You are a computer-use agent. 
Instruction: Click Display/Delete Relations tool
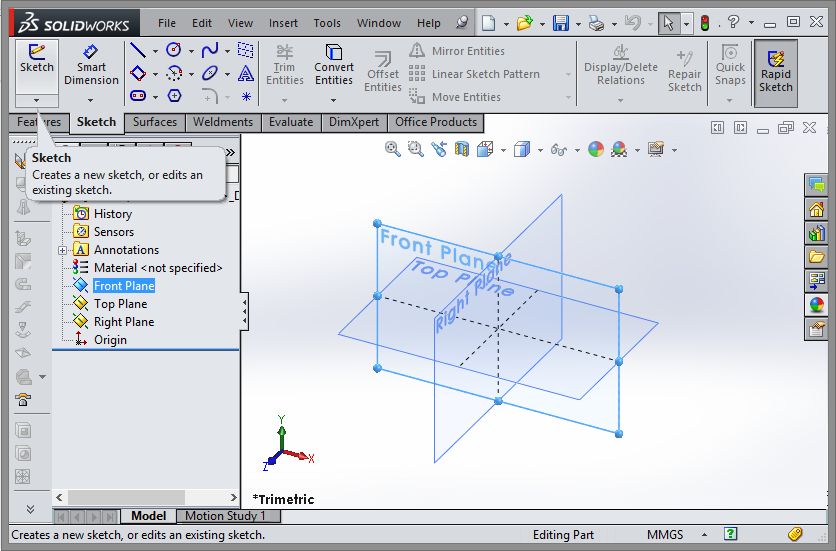click(x=621, y=65)
